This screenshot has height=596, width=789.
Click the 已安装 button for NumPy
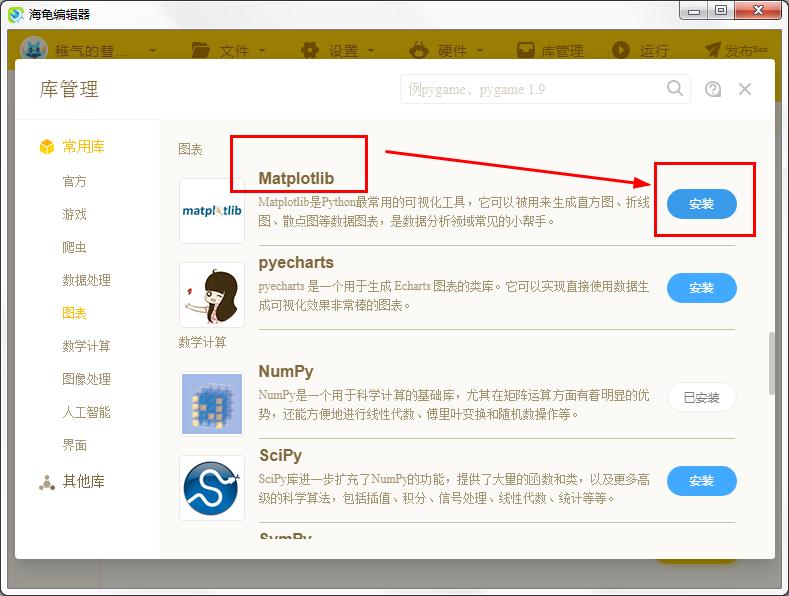701,398
